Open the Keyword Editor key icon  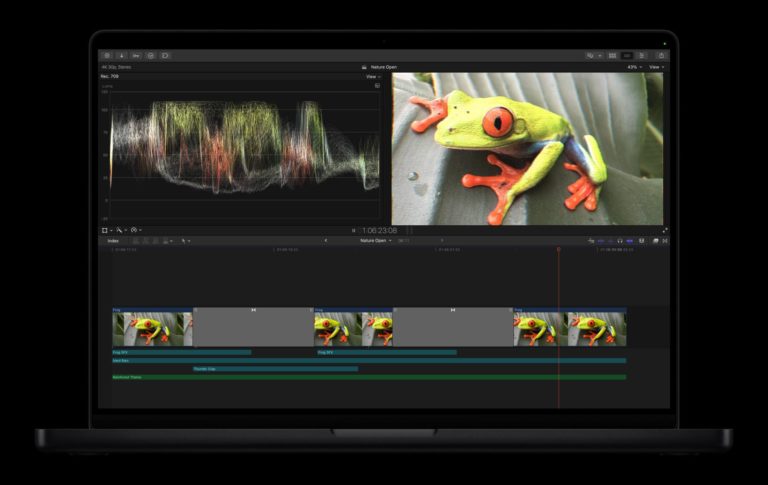(136, 56)
